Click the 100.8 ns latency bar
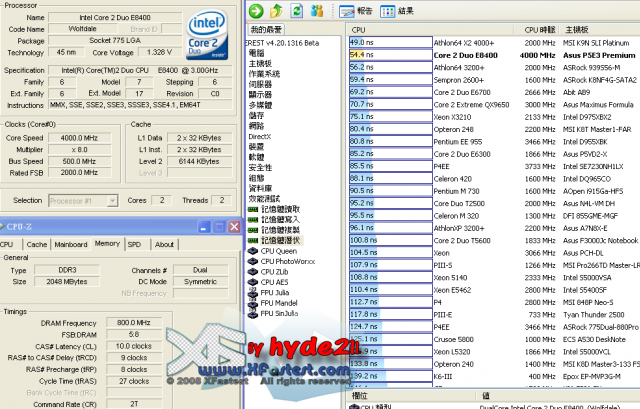Image resolution: width=640 pixels, height=409 pixels. point(391,240)
